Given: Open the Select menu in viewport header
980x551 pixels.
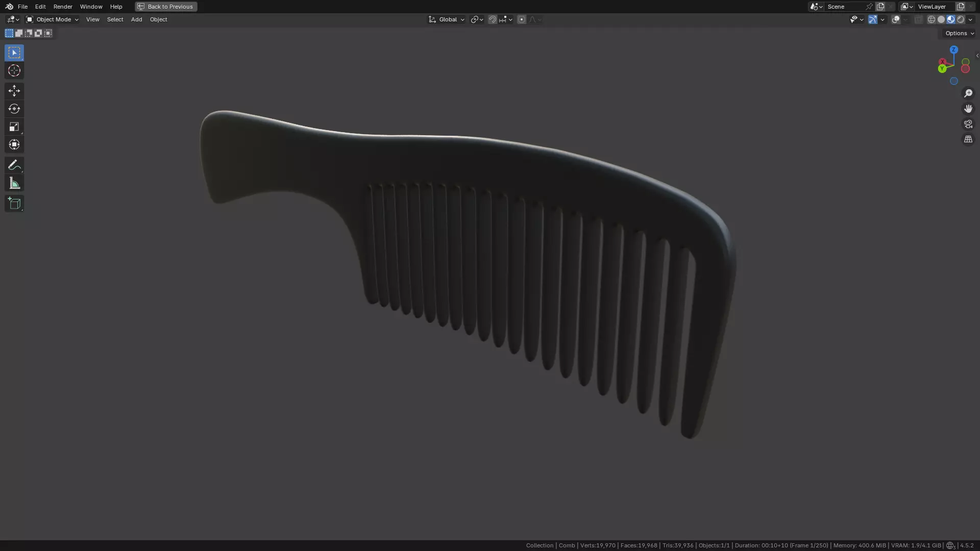Looking at the screenshot, I should click(x=115, y=19).
